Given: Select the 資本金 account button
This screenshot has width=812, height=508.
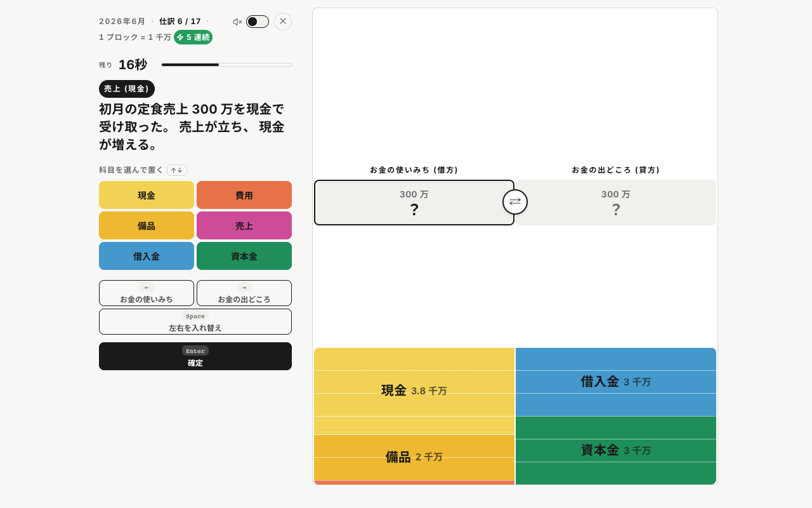Looking at the screenshot, I should [x=244, y=256].
